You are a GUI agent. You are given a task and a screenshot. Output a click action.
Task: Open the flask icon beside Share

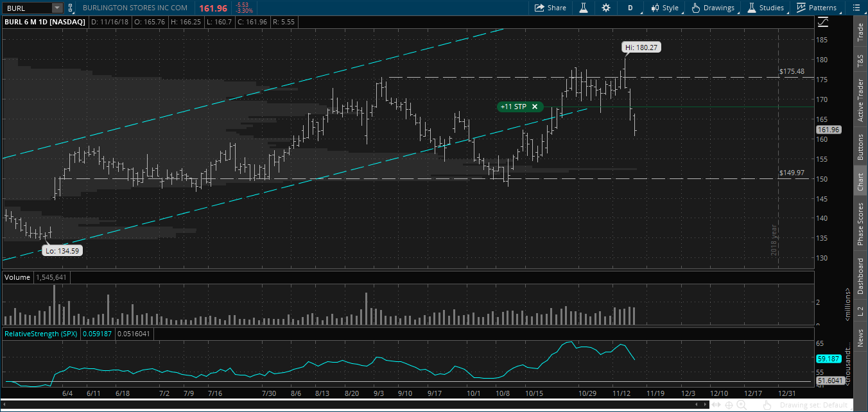[x=584, y=8]
